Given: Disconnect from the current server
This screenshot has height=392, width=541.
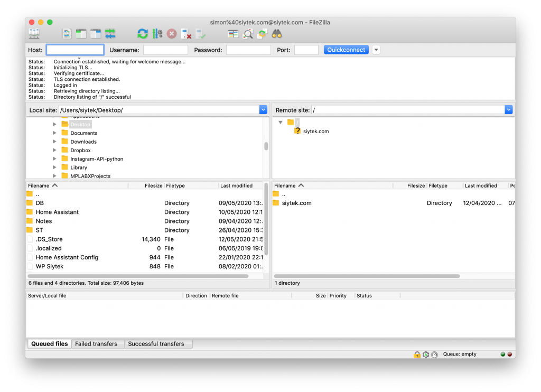Looking at the screenshot, I should pos(186,34).
